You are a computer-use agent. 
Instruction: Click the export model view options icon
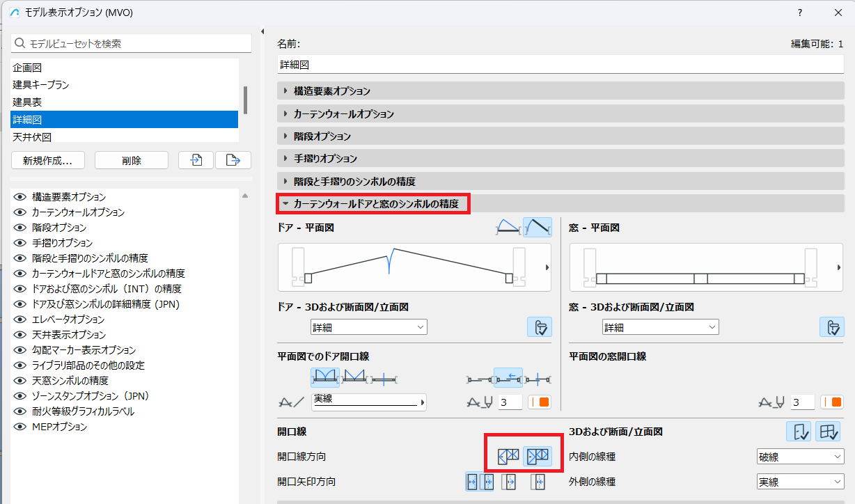(x=233, y=160)
